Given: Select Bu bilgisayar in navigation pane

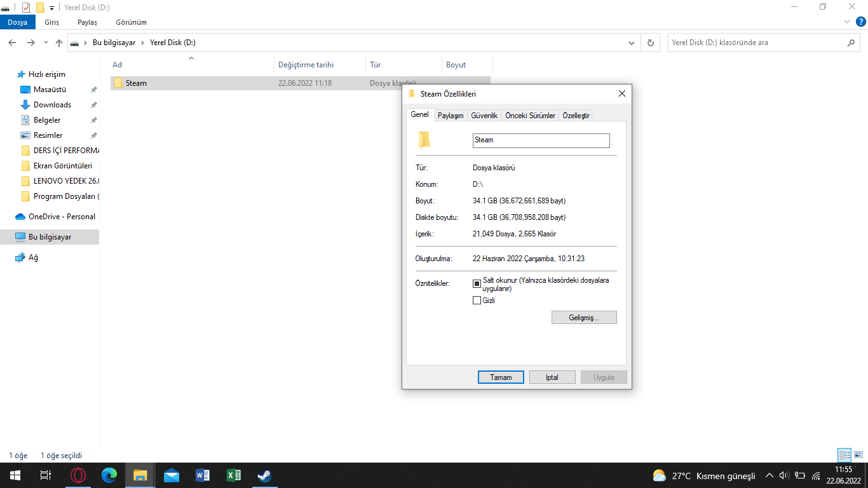Looking at the screenshot, I should [x=50, y=237].
